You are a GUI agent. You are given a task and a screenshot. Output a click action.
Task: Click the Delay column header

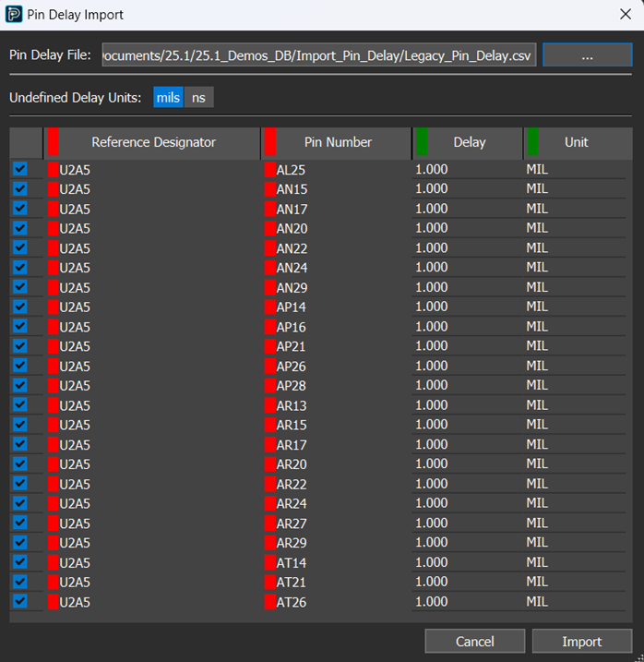click(x=469, y=142)
